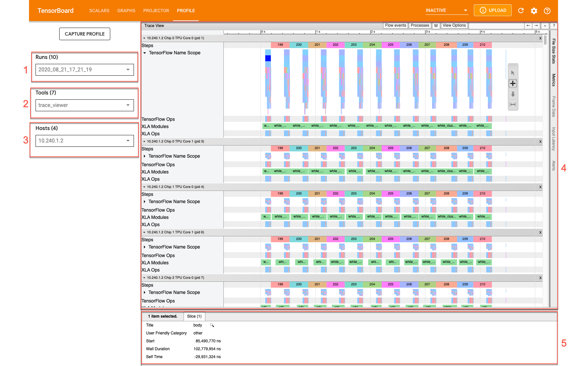Click the left arrow navigation button in Trace View
The height and width of the screenshot is (366, 588).
(528, 25)
